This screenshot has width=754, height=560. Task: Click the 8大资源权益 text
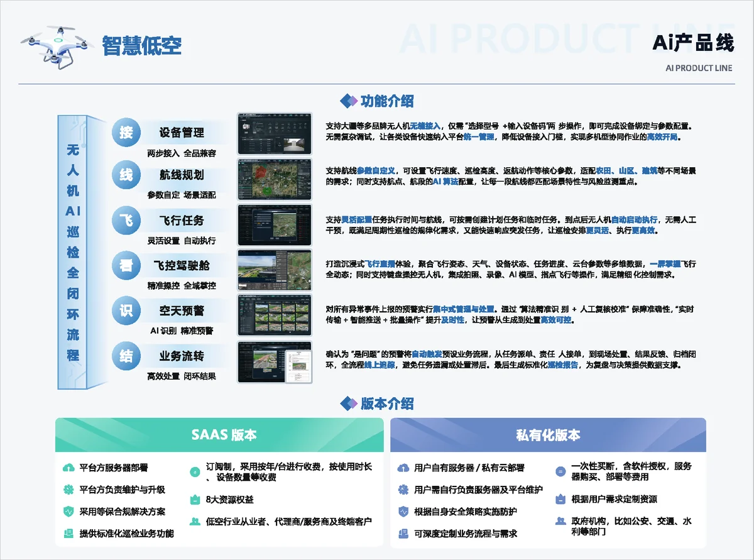coord(230,500)
